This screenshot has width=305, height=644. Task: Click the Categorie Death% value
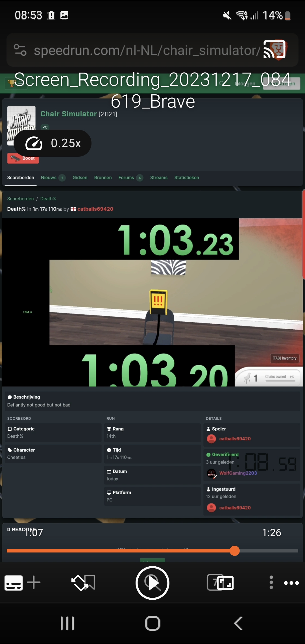click(x=15, y=436)
